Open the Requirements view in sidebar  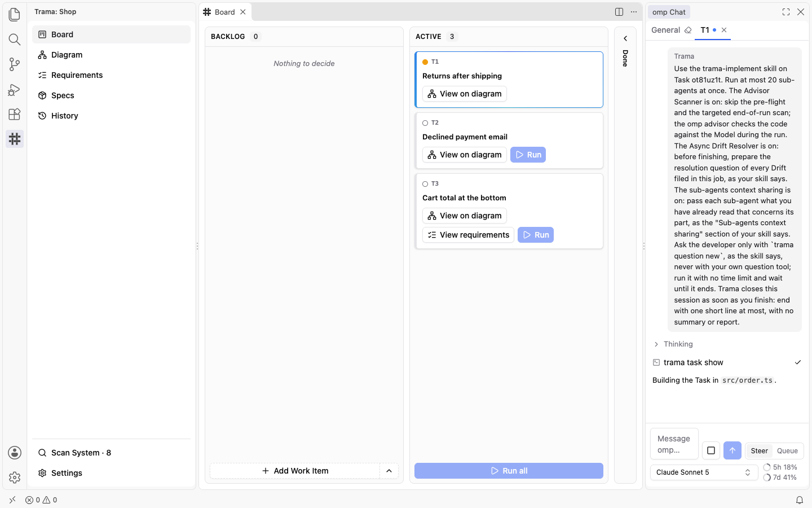coord(111,75)
